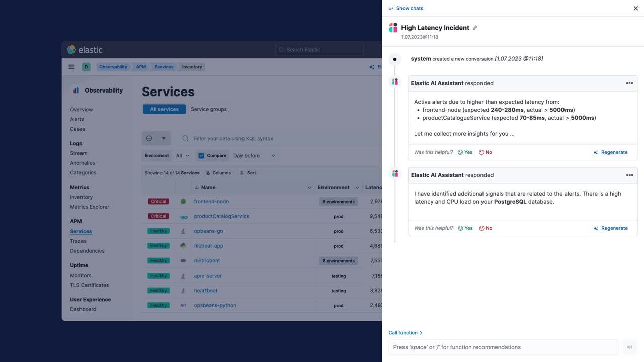
Task: Toggle the Compare checkbox
Action: 201,156
